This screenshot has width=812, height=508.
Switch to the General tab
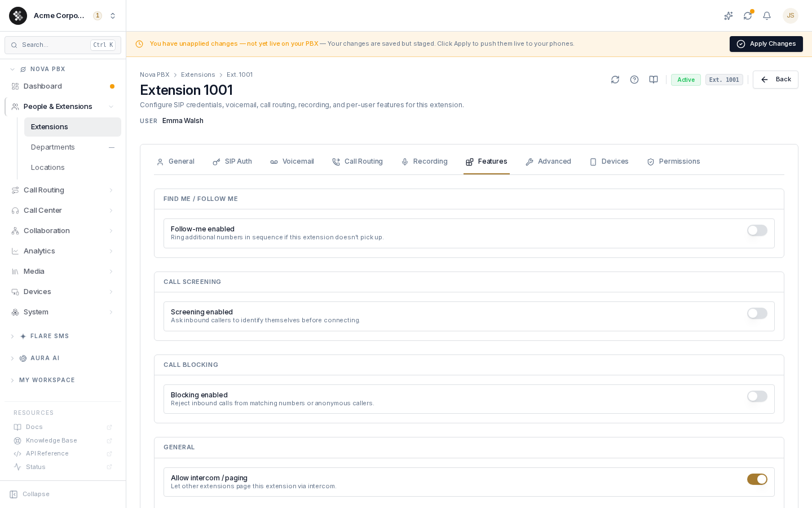(x=175, y=161)
